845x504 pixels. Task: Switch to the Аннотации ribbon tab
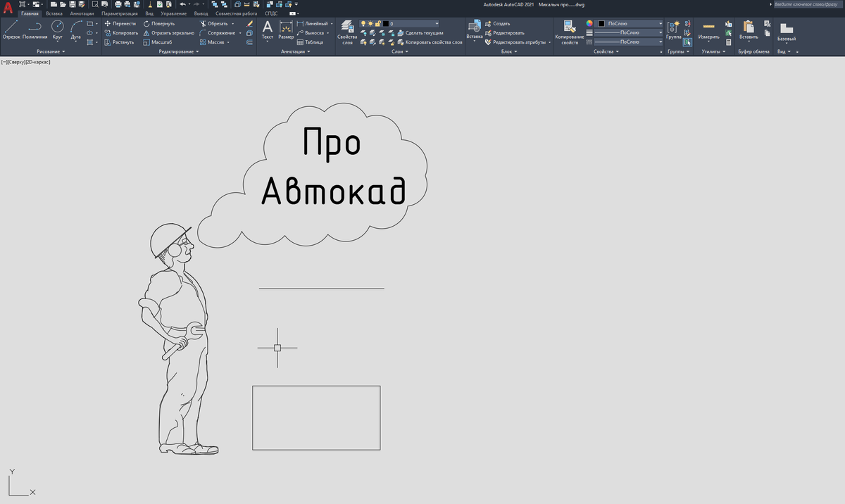pyautogui.click(x=82, y=13)
